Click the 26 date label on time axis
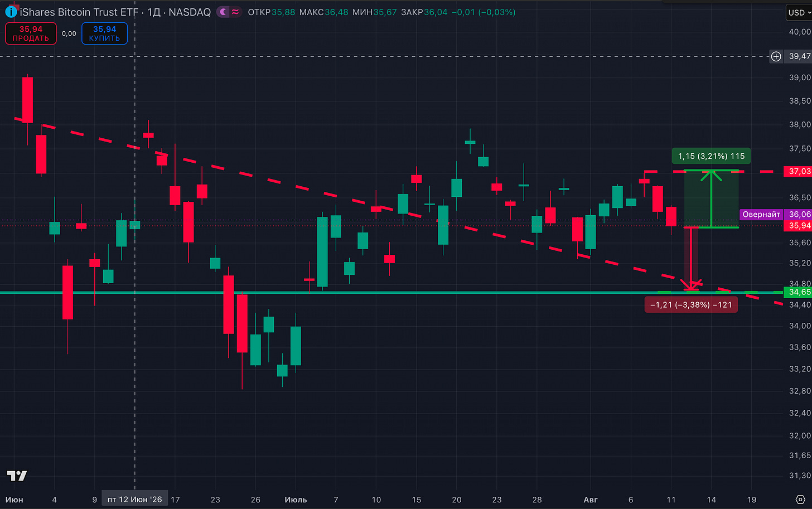The image size is (812, 509). (x=255, y=500)
